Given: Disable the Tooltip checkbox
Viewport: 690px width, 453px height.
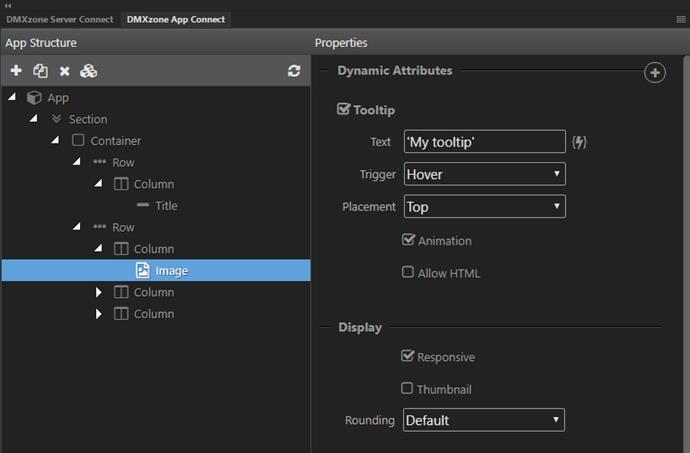Looking at the screenshot, I should (x=343, y=109).
